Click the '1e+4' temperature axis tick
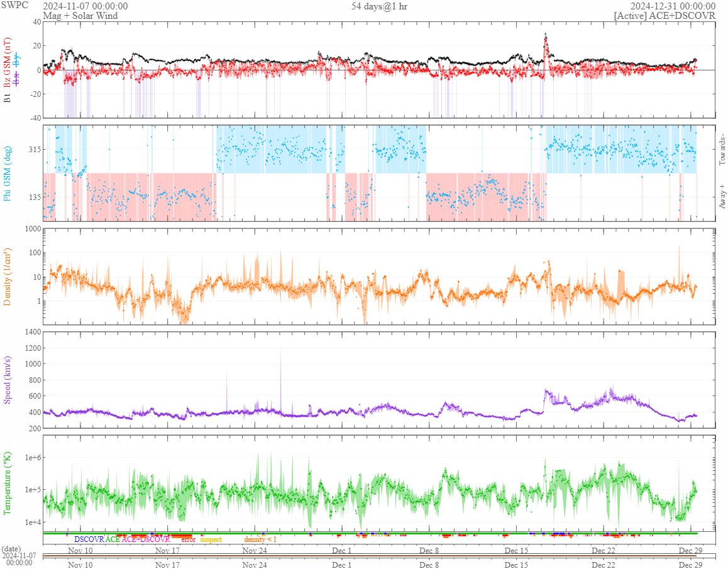 33,522
